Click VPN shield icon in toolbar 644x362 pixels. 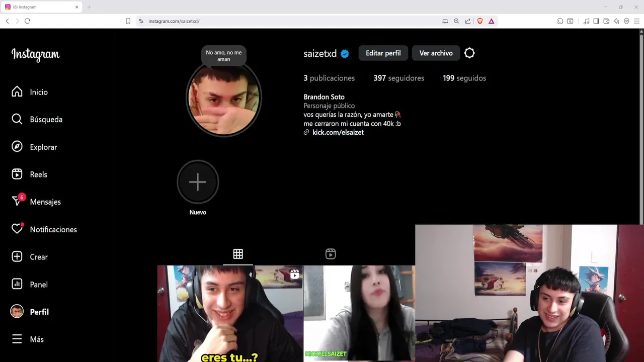pos(626,21)
